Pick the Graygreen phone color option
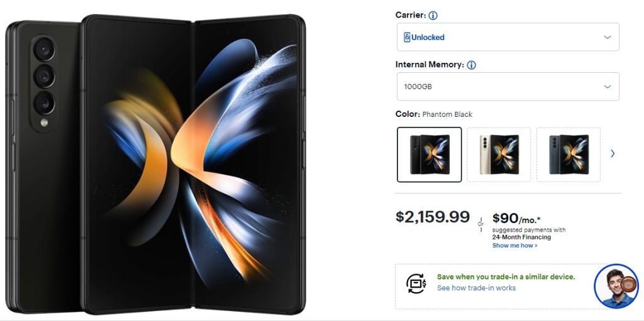 coord(569,155)
